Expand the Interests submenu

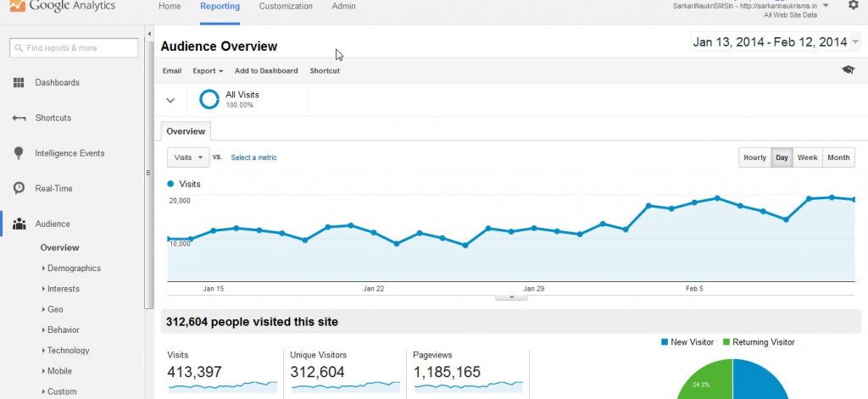(61, 289)
